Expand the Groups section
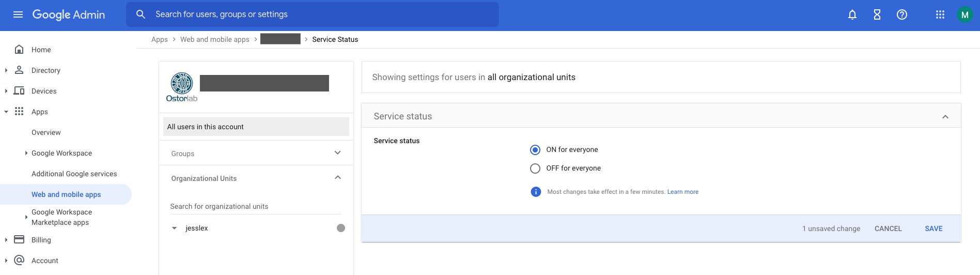 [337, 153]
